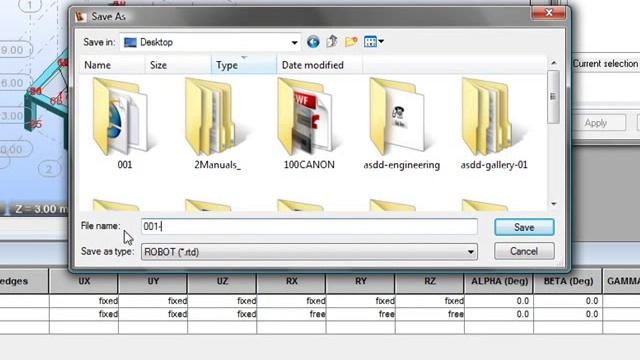
Task: Go back to last folder visited
Action: (313, 42)
